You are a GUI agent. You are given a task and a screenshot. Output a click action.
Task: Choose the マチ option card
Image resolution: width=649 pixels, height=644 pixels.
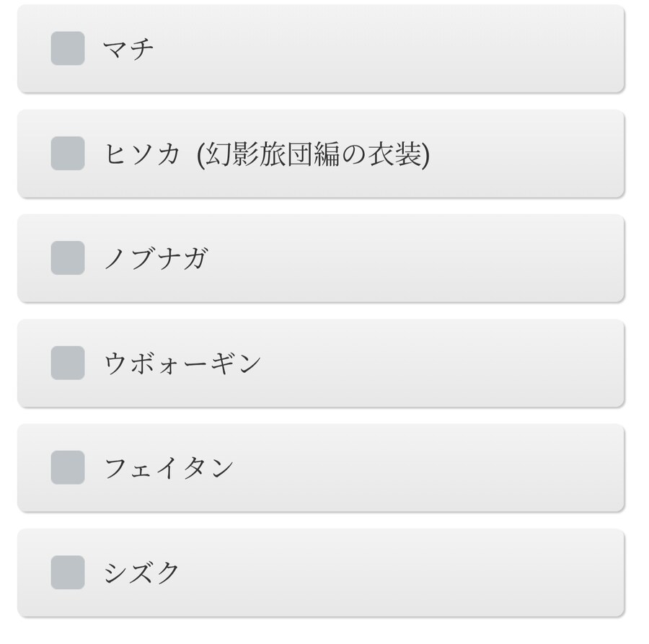pos(361,49)
